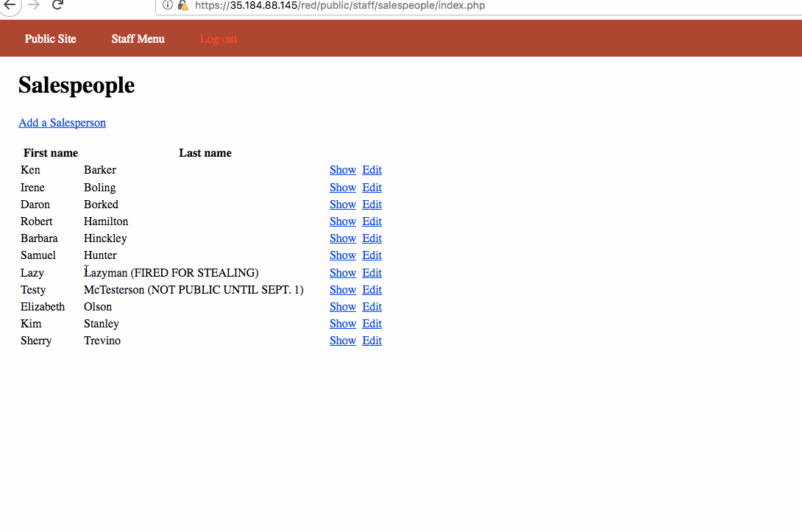Viewport: 802px width, 532px height.
Task: Edit Samuel Hunter's record
Action: coord(372,255)
